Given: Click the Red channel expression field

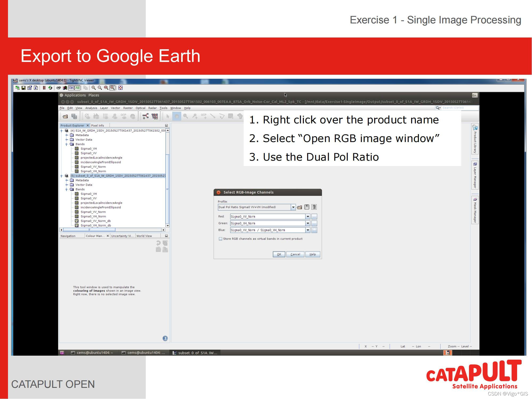Looking at the screenshot, I should [268, 217].
